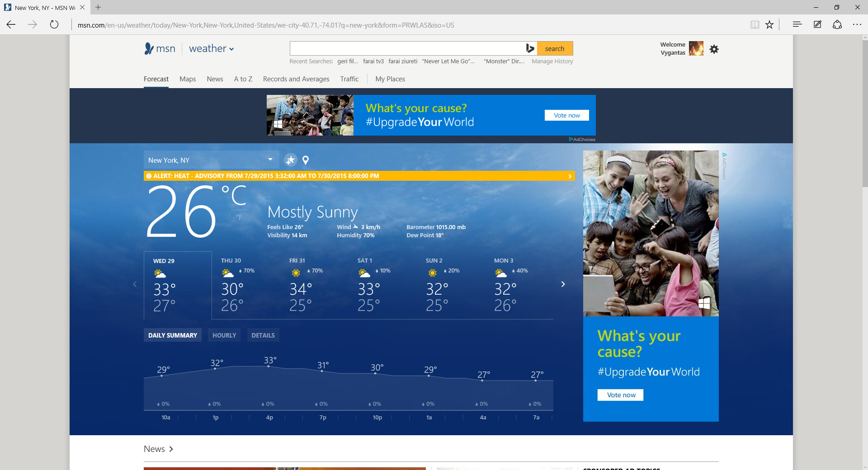Click the orange search button
This screenshot has width=868, height=470.
554,49
